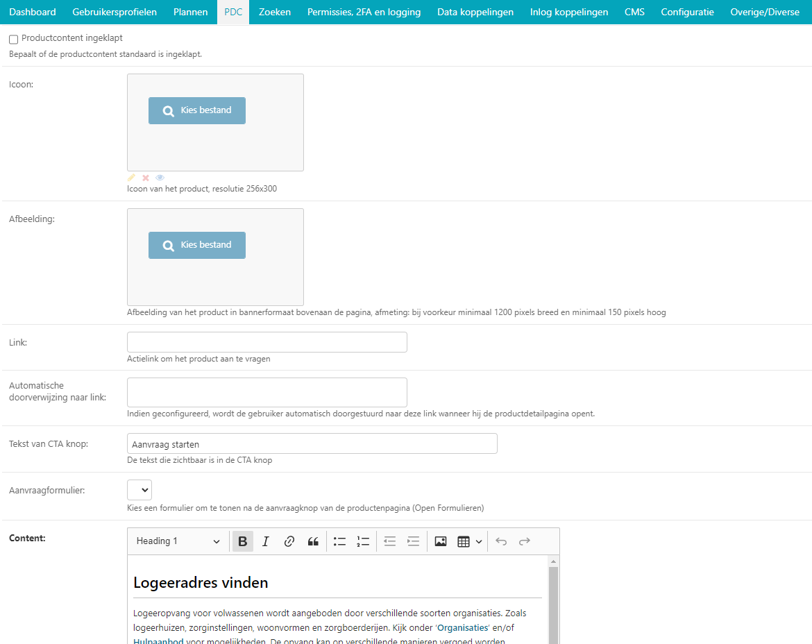
Task: Enable the Productcontent ingeklapt checkbox
Action: (14, 40)
